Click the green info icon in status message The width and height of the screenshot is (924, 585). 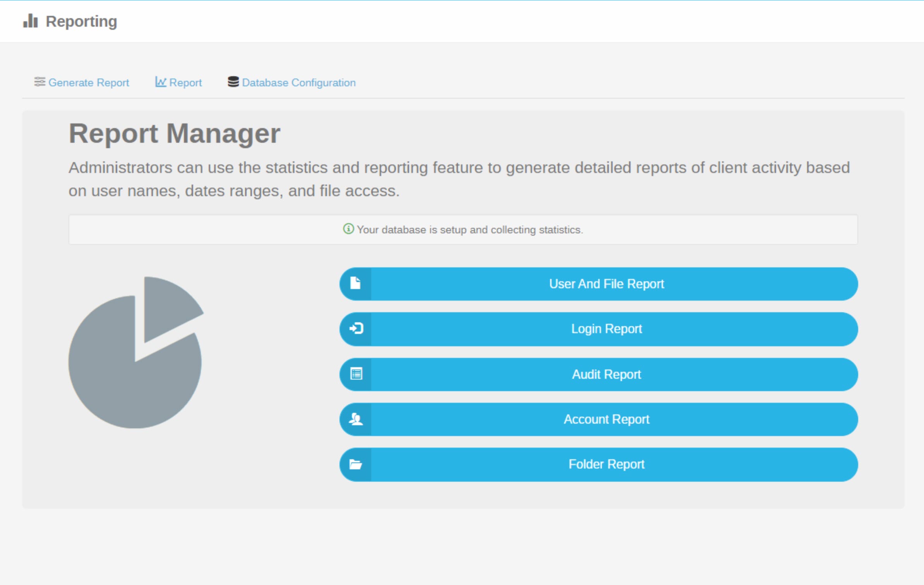(348, 229)
